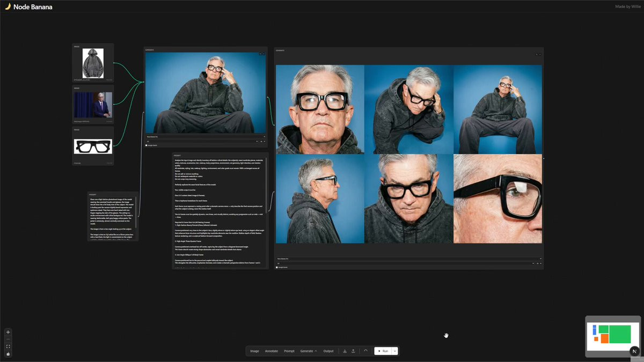Click the clear icon on grid Generate node

pyautogui.click(x=540, y=54)
